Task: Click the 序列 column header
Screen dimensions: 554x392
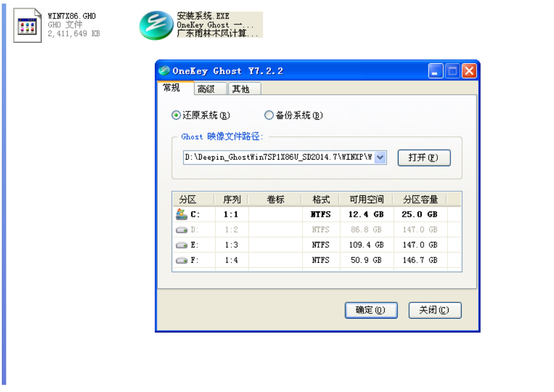Action: pos(231,200)
